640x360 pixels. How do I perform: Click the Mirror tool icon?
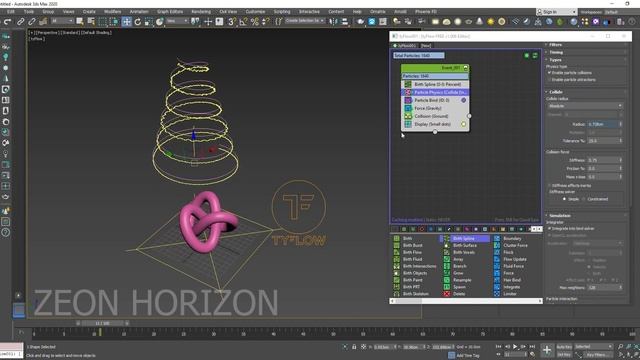pyautogui.click(x=333, y=22)
